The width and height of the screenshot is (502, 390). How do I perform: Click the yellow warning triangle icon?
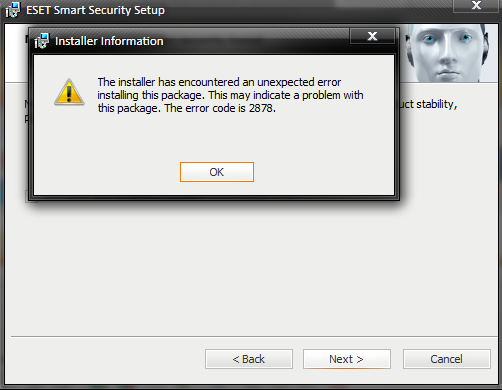(x=69, y=92)
